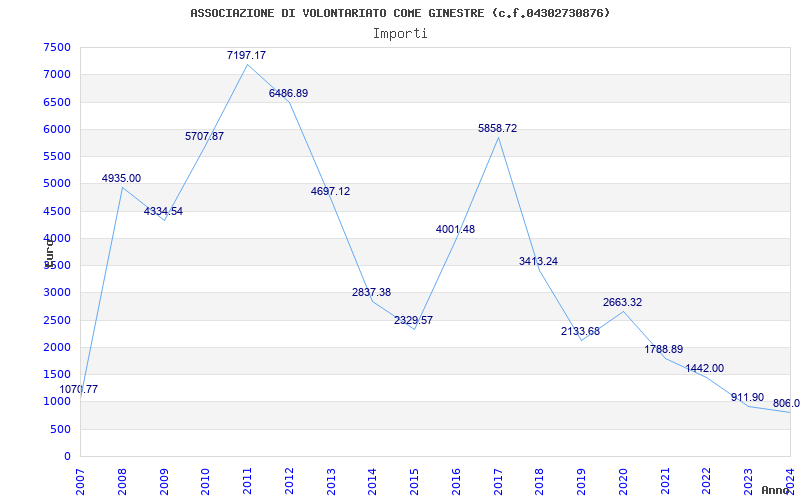Click x-axis year 2013
The width and height of the screenshot is (800, 500).
point(331,481)
